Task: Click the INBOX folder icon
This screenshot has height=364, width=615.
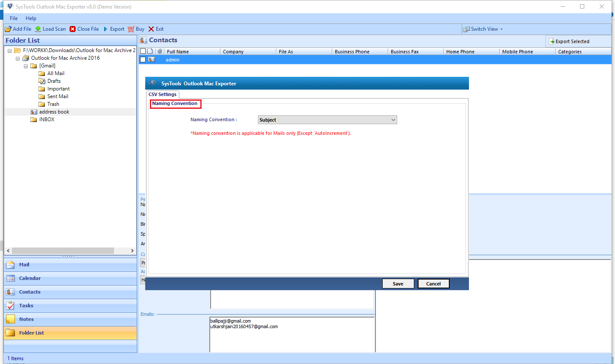Action: click(x=34, y=119)
